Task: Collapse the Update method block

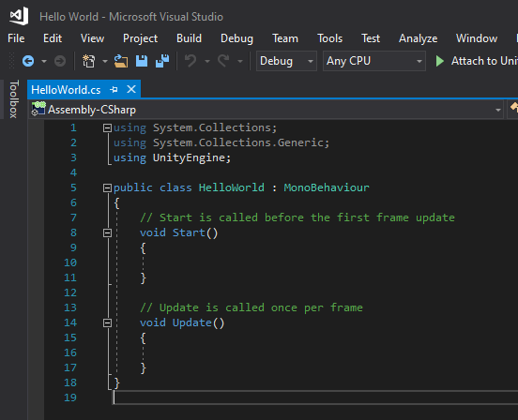Action: pos(107,323)
